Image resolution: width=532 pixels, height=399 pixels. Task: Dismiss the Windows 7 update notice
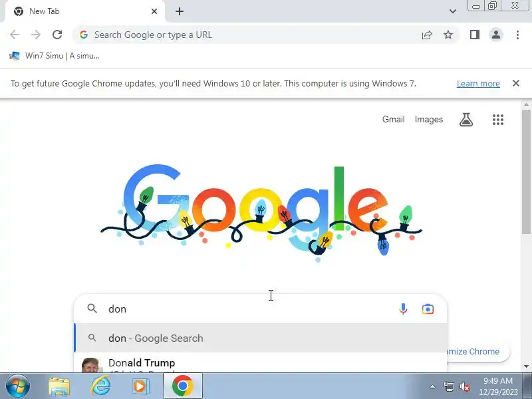click(516, 83)
